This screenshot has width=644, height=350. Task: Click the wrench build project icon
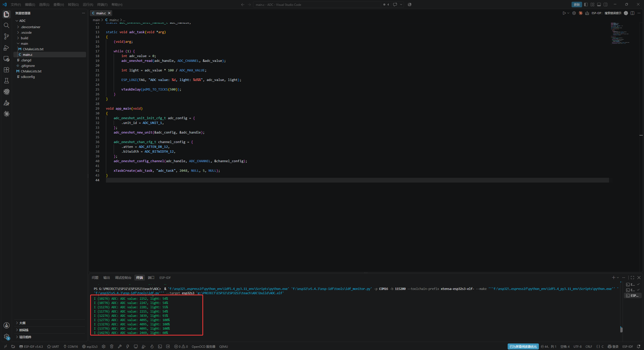pyautogui.click(x=120, y=346)
